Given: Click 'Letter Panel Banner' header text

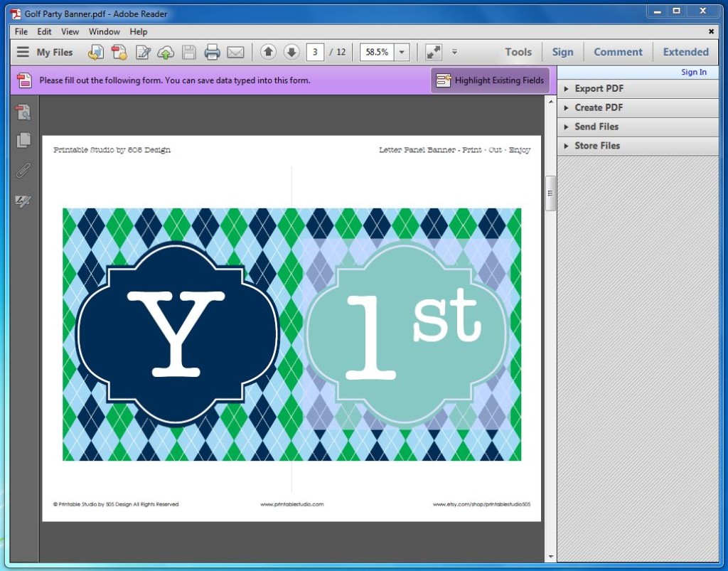Looking at the screenshot, I should pyautogui.click(x=417, y=149).
